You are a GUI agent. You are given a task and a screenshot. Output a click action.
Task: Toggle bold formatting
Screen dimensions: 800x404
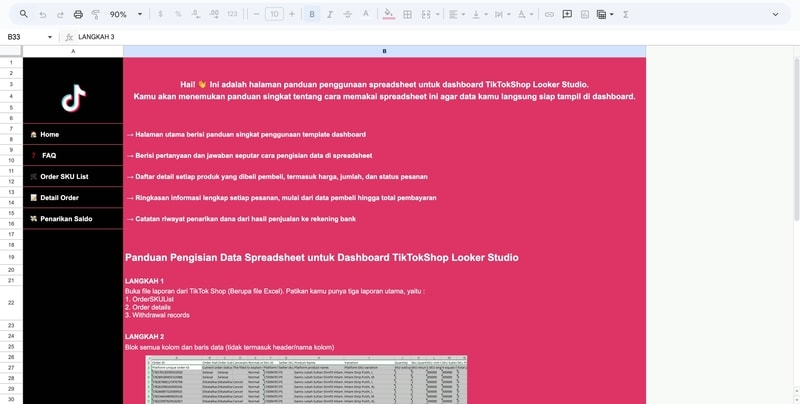tap(312, 15)
